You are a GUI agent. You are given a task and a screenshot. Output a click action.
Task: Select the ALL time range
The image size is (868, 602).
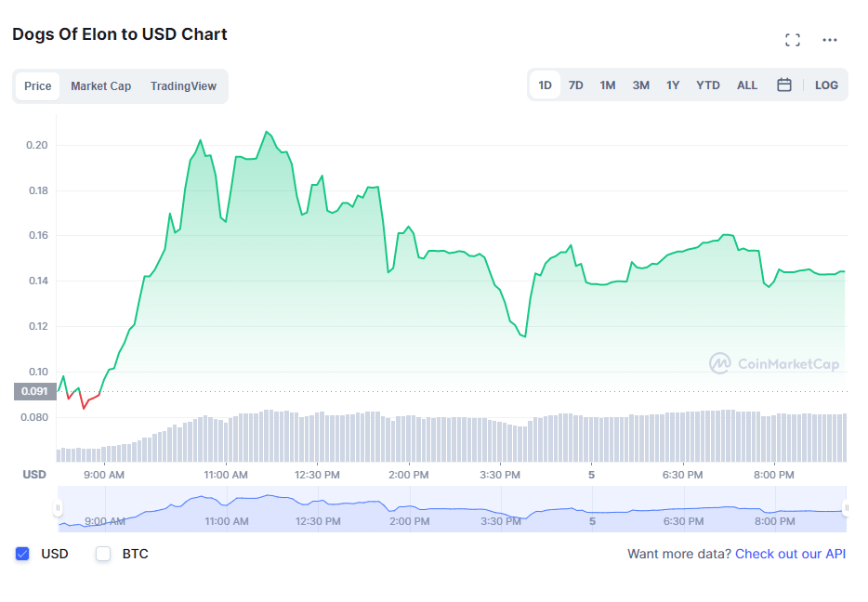pyautogui.click(x=747, y=85)
